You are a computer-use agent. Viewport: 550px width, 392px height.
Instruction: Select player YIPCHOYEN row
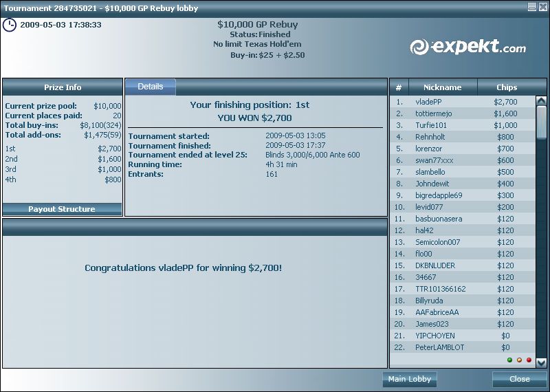tap(463, 336)
